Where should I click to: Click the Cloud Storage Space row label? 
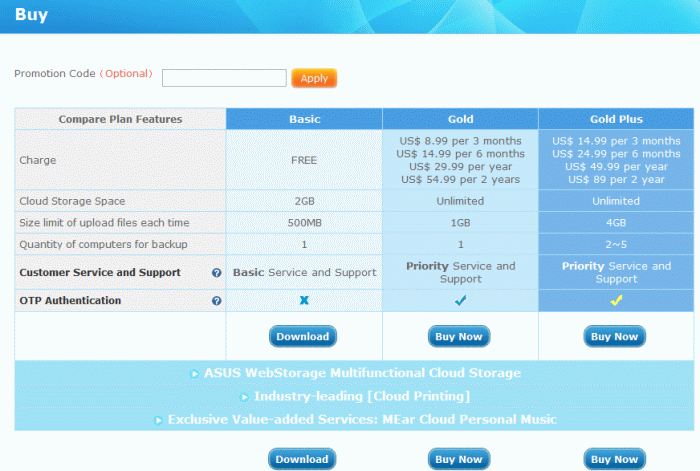[72, 201]
